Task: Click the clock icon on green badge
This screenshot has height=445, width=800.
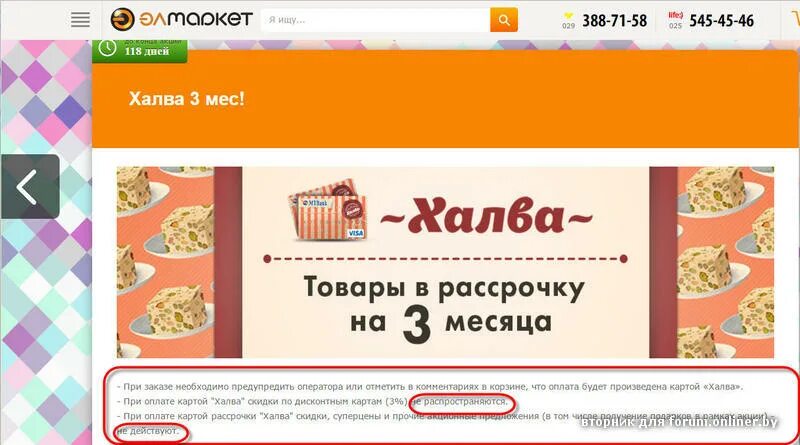Action: coord(107,48)
